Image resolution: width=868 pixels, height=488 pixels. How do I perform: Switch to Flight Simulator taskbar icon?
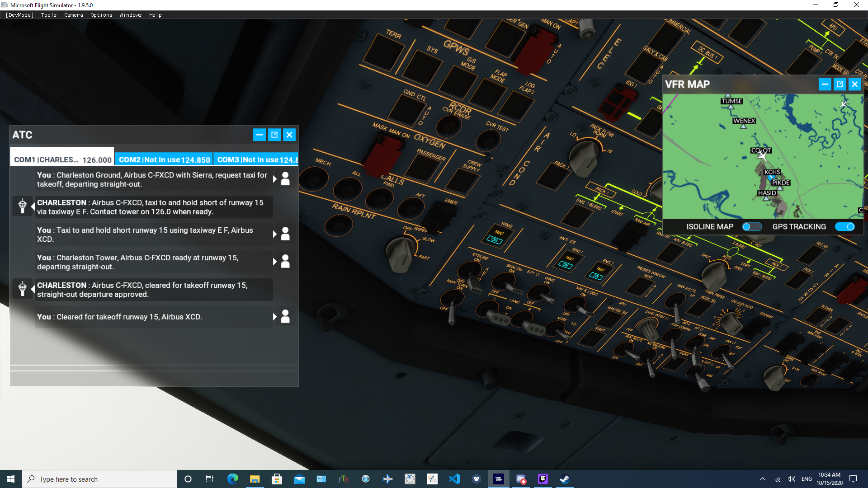498,479
